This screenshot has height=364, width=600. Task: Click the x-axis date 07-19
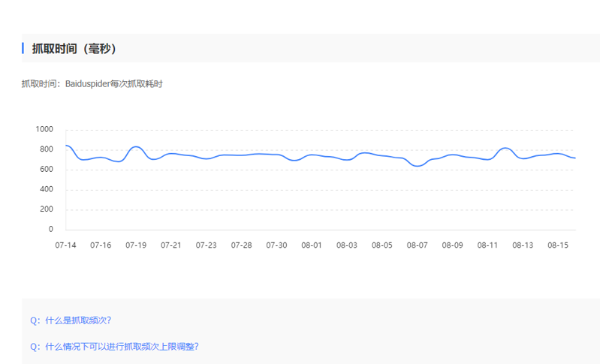coord(136,245)
